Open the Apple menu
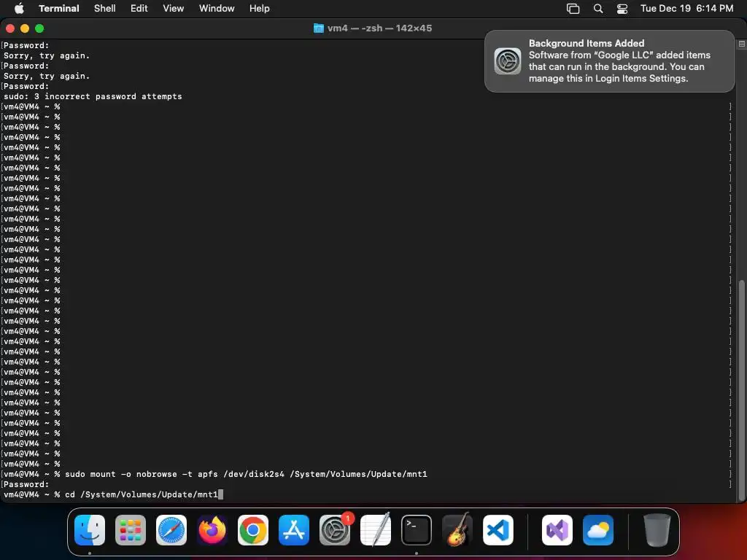Image resolution: width=747 pixels, height=560 pixels. tap(19, 8)
